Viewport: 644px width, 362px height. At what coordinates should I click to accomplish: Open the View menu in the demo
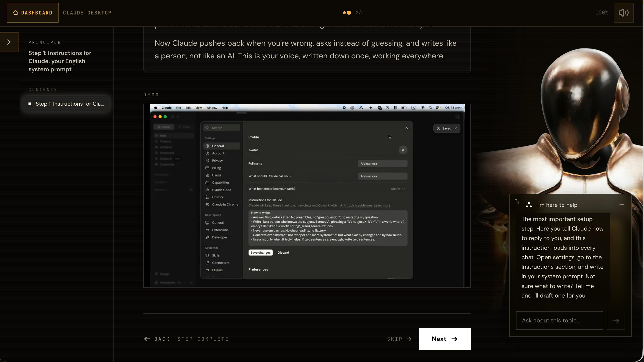(x=199, y=108)
